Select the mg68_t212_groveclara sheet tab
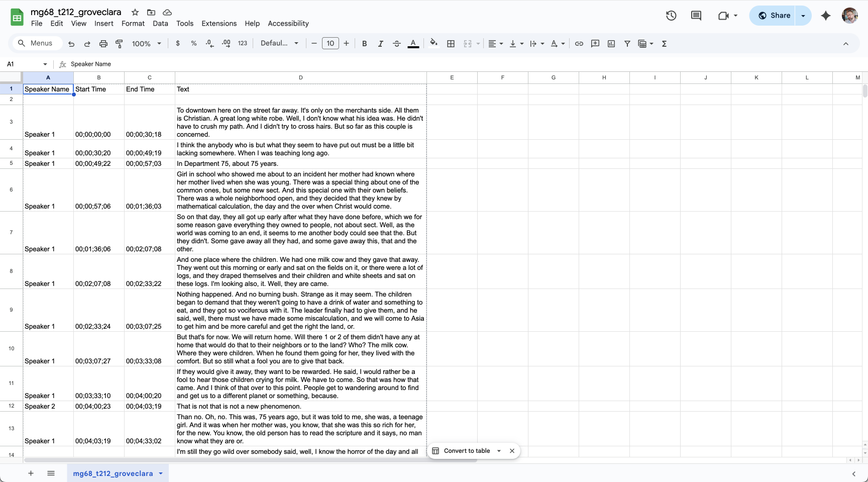The width and height of the screenshot is (868, 482). (113, 473)
